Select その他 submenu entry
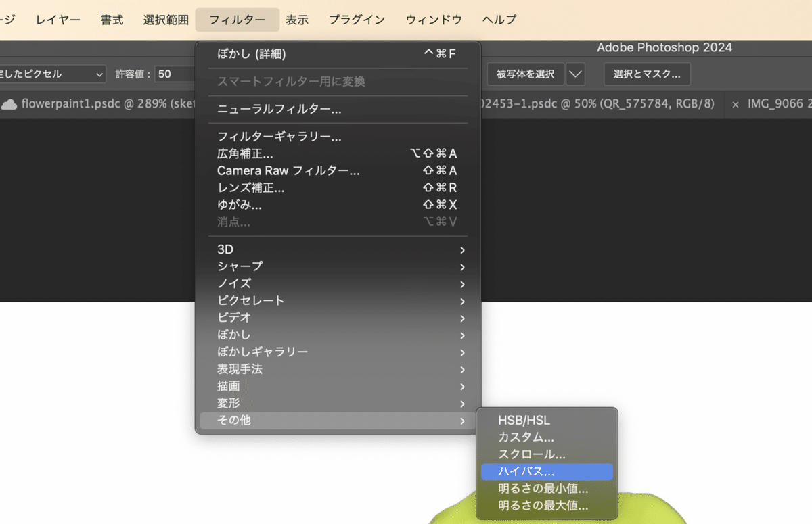Image resolution: width=812 pixels, height=524 pixels. (x=338, y=421)
